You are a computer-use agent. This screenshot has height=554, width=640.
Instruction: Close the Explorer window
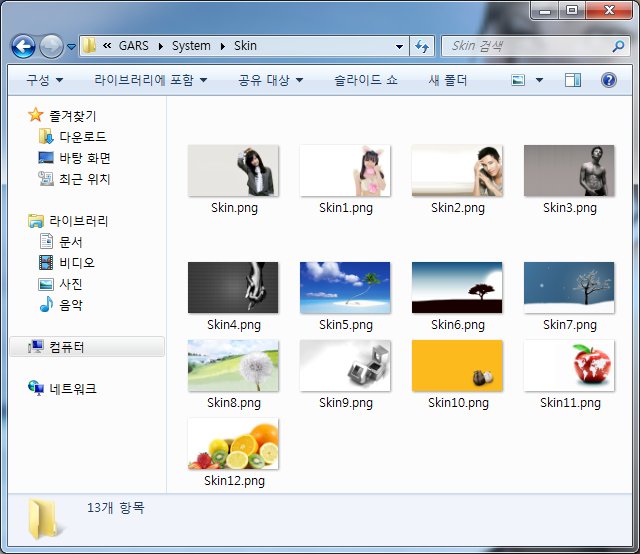pyautogui.click(x=609, y=10)
